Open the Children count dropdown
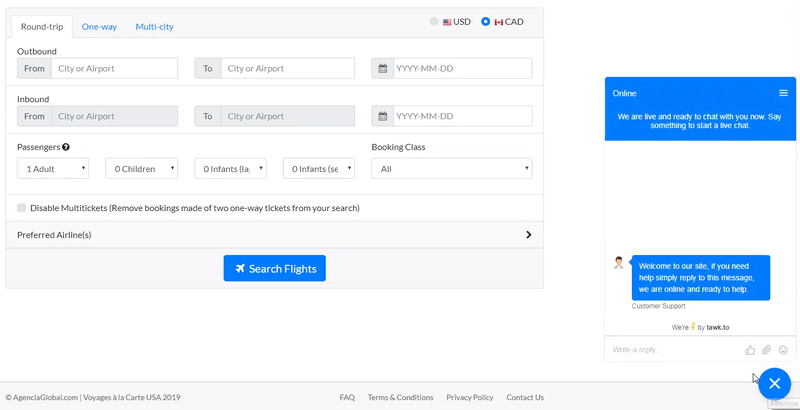 point(141,169)
